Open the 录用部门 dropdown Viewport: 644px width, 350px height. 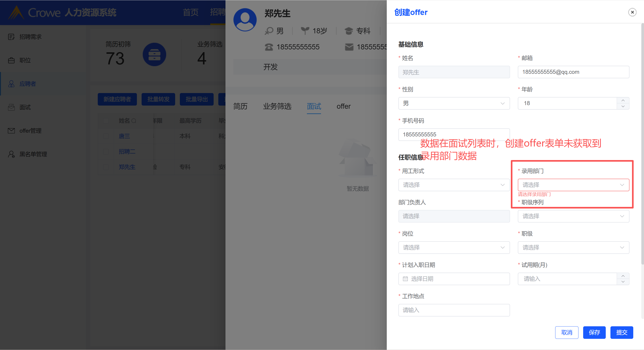(x=573, y=185)
